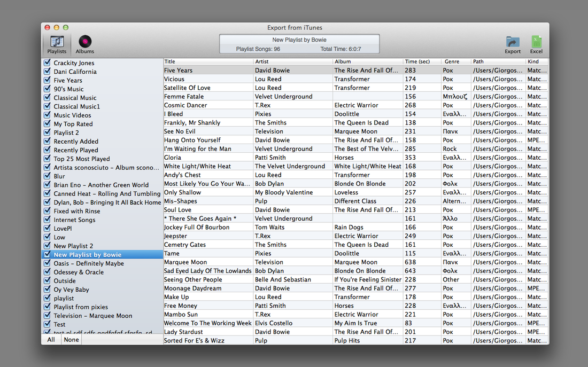Click the None selection button

click(71, 340)
